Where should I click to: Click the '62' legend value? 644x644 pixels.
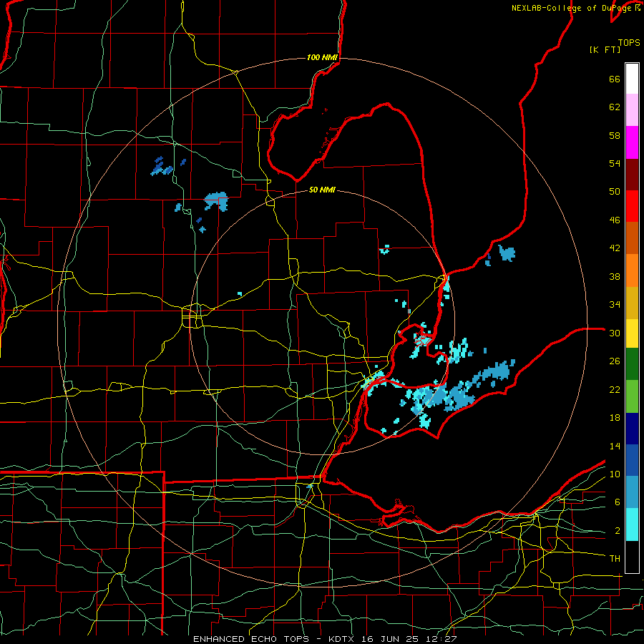615,107
